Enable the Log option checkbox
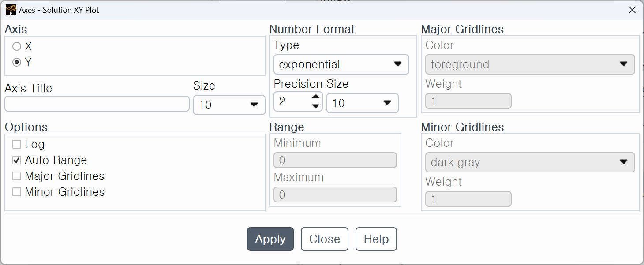644x265 pixels. (17, 144)
